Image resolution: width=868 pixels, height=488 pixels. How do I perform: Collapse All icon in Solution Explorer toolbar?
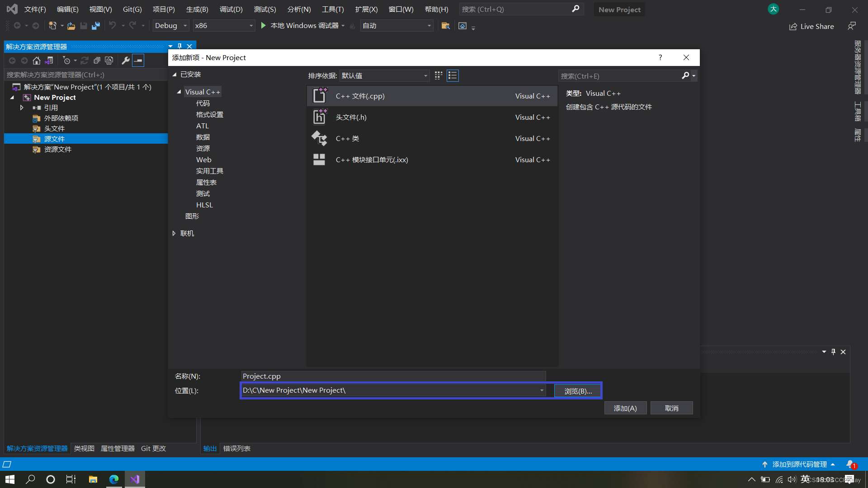(97, 61)
